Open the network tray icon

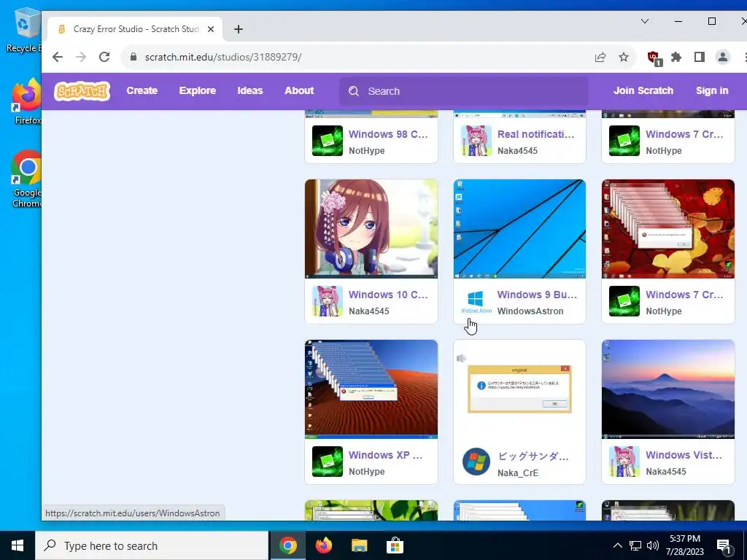(635, 545)
